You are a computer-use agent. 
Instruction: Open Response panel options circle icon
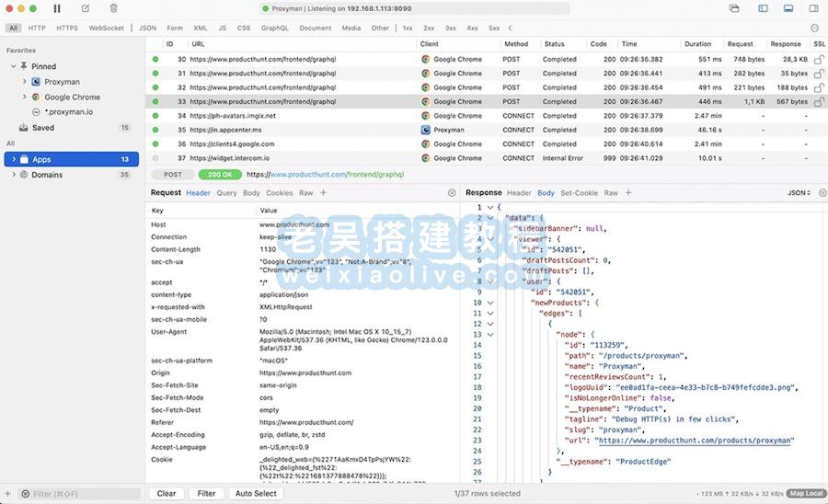pos(822,193)
